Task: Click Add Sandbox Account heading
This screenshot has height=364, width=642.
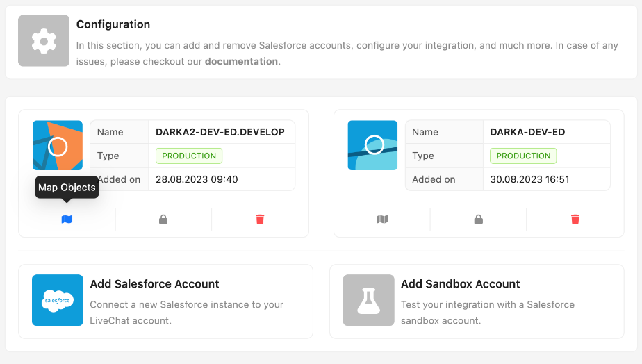Action: tap(460, 284)
